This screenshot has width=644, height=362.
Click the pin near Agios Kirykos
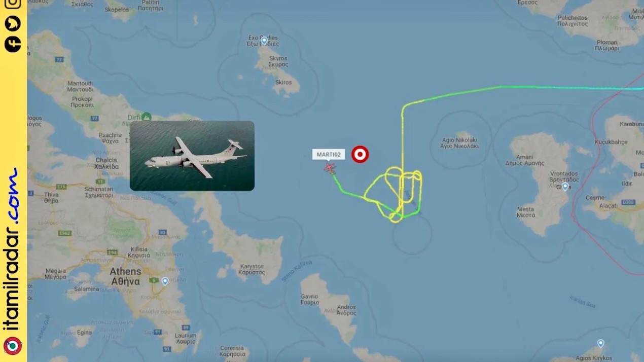(601, 343)
